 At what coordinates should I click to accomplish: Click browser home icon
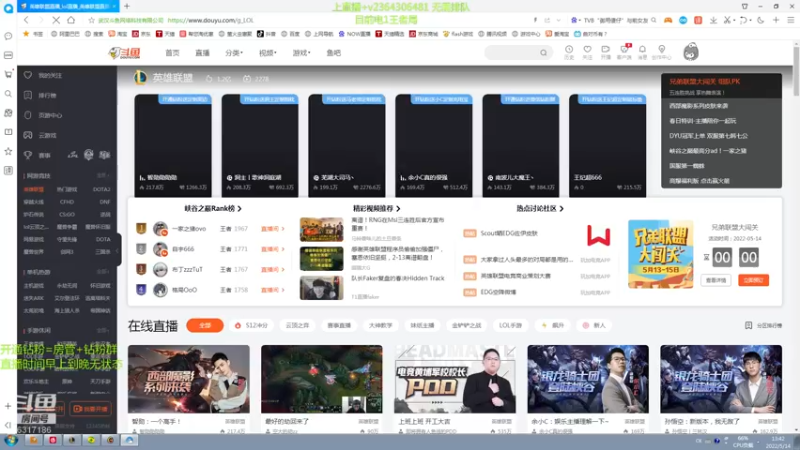[71, 20]
